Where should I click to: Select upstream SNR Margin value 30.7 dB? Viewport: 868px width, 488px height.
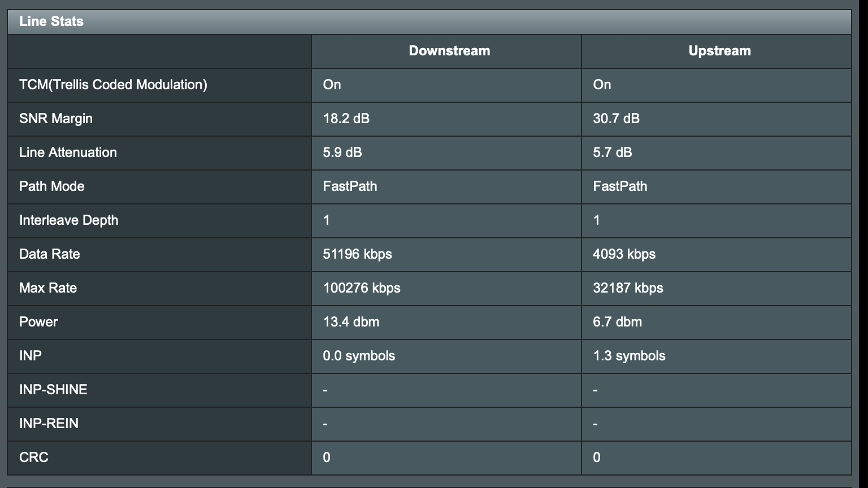(x=617, y=119)
